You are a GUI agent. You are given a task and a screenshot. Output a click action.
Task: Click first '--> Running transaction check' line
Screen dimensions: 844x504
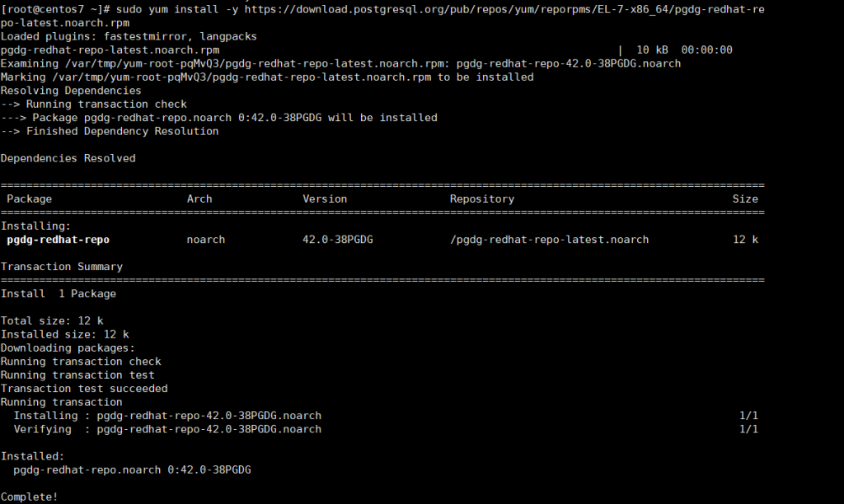pos(94,104)
